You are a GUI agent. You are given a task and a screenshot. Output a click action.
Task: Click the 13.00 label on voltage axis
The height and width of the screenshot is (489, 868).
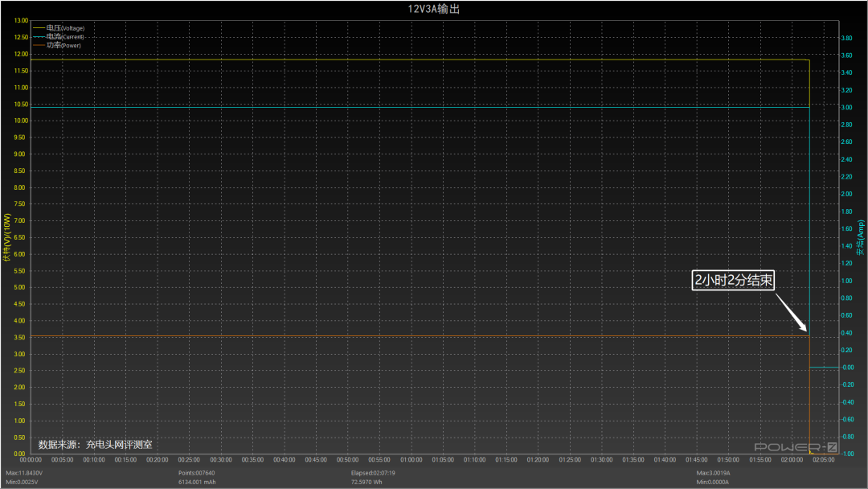(x=21, y=20)
